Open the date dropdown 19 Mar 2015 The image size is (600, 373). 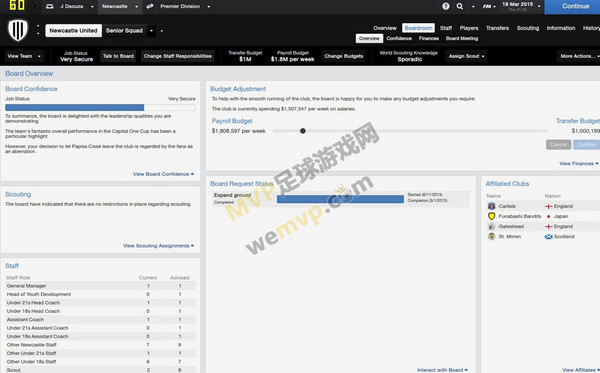pos(539,6)
